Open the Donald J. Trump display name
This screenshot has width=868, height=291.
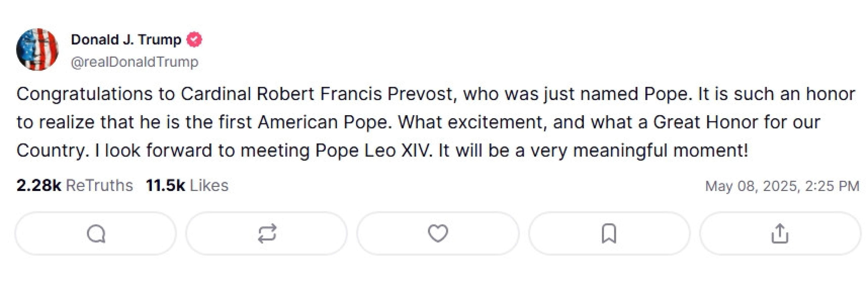coord(126,40)
